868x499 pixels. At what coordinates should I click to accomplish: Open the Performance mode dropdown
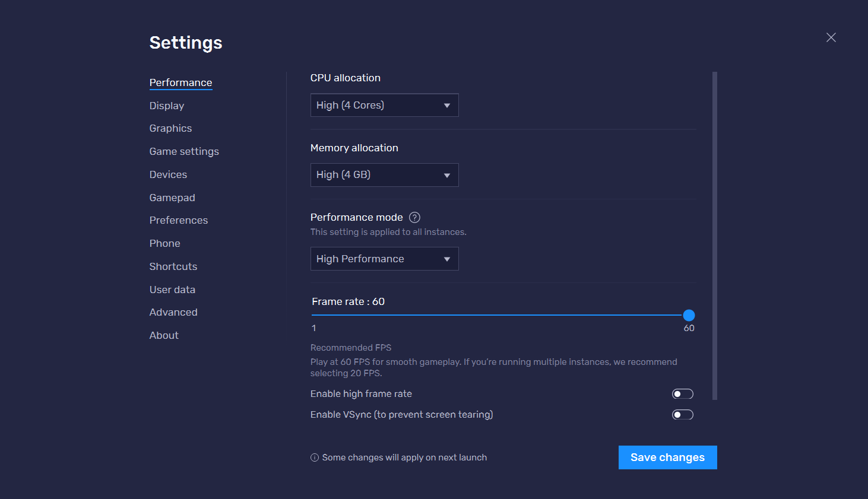point(385,259)
